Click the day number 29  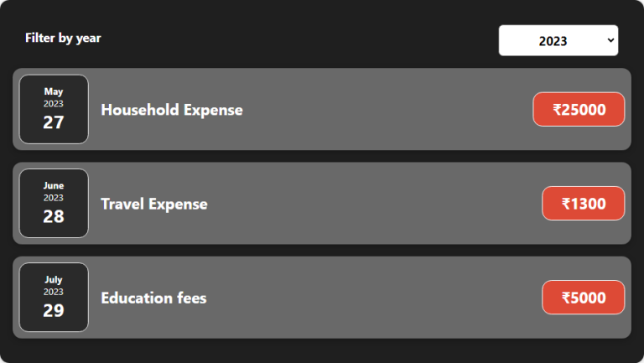[x=54, y=310]
